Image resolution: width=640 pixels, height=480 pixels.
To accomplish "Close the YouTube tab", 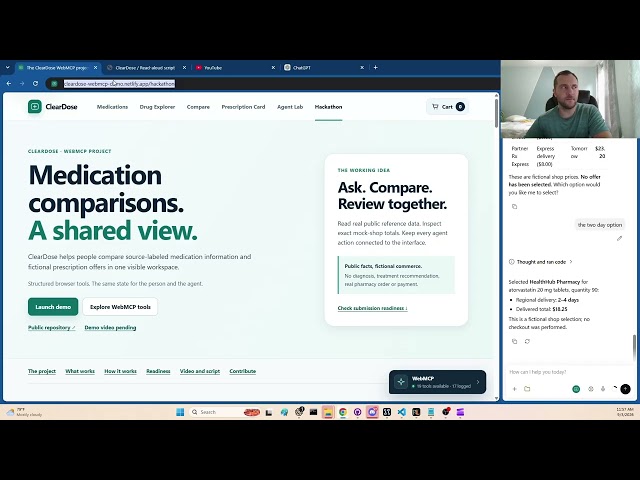I will (x=273, y=68).
